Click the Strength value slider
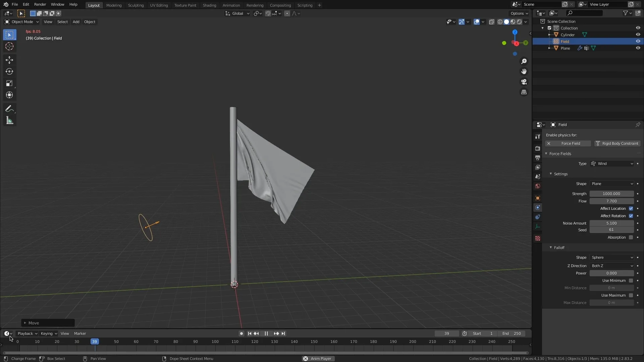 [611, 194]
